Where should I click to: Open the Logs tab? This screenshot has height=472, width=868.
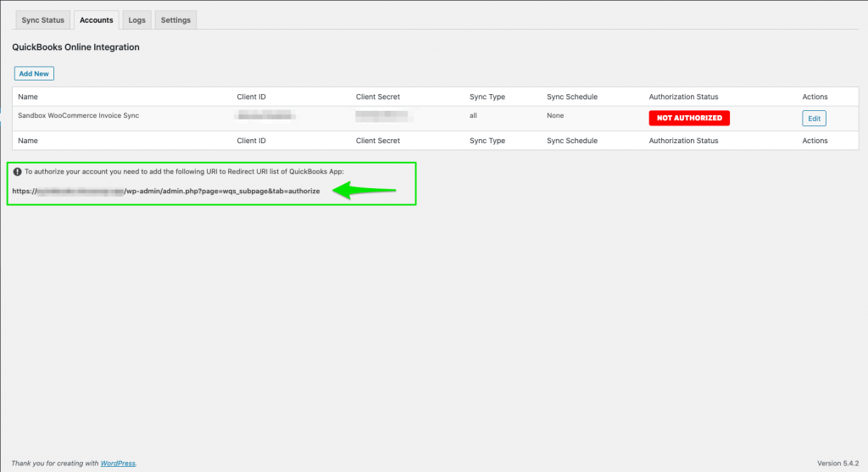[x=136, y=20]
